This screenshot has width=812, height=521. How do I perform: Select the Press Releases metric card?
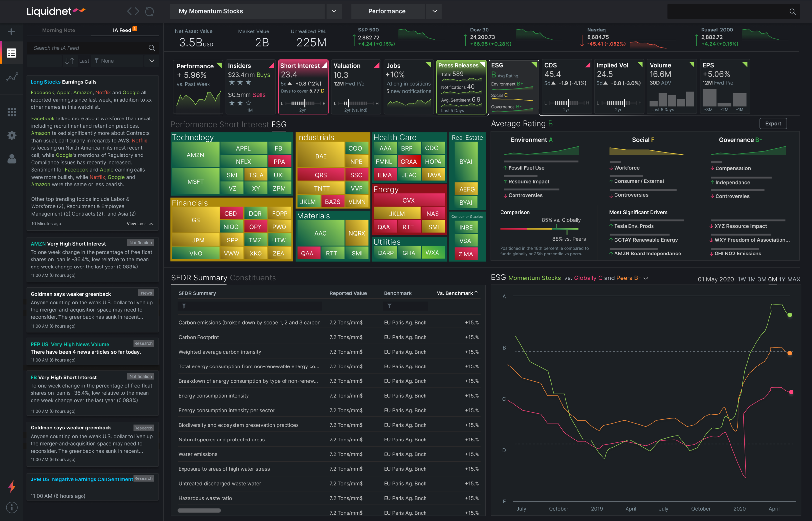pos(461,87)
